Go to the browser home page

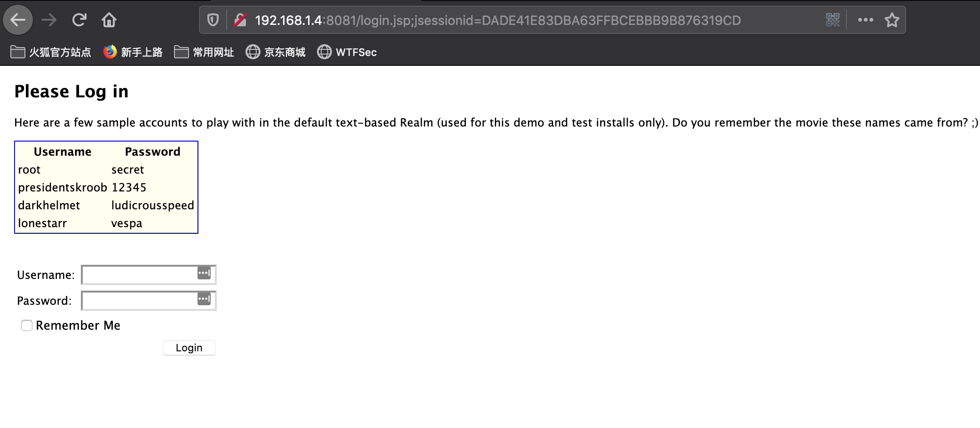(x=109, y=20)
